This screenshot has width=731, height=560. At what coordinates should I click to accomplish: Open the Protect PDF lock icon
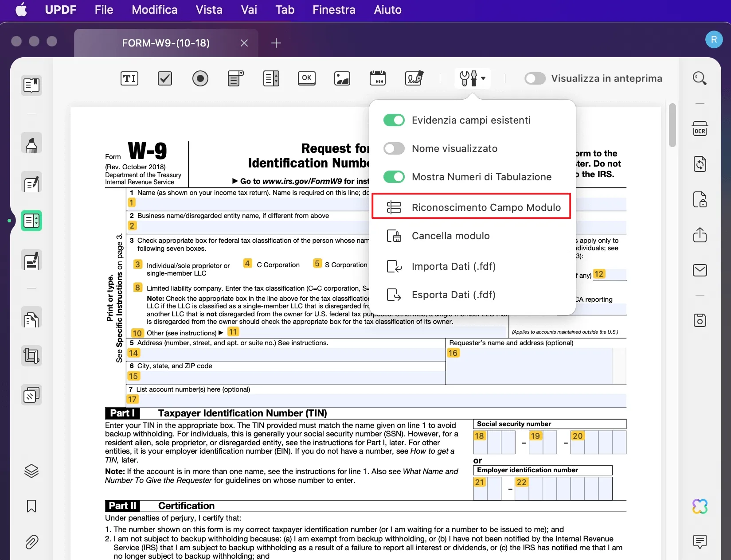[700, 199]
